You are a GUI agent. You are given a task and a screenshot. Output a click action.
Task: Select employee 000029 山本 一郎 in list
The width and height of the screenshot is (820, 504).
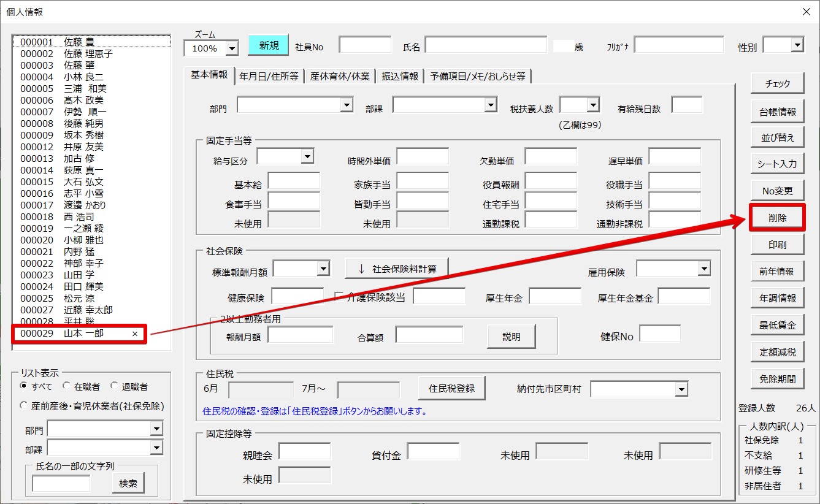pyautogui.click(x=80, y=334)
